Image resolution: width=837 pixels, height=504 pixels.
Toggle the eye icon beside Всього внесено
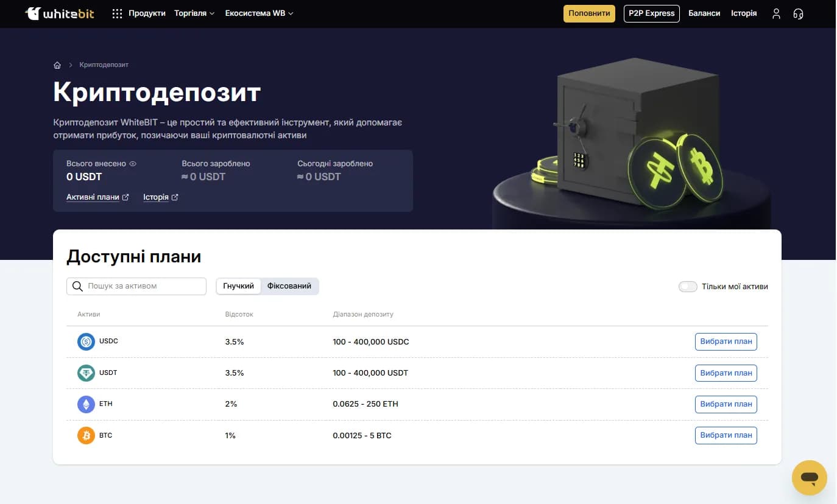point(133,164)
